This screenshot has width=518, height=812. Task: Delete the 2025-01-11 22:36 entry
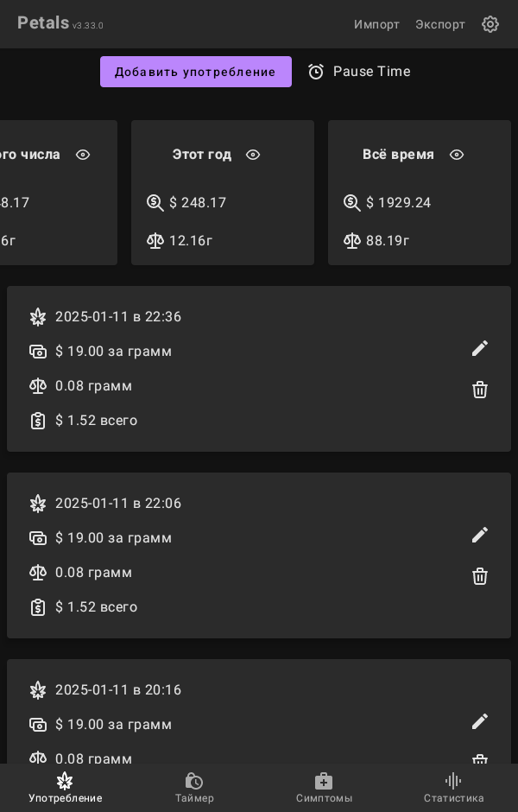click(480, 390)
